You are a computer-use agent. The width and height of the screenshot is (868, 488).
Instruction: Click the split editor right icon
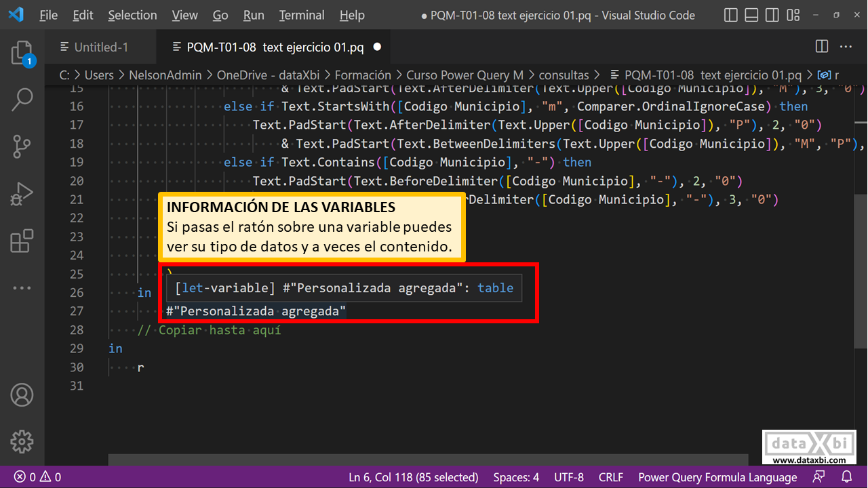point(821,47)
